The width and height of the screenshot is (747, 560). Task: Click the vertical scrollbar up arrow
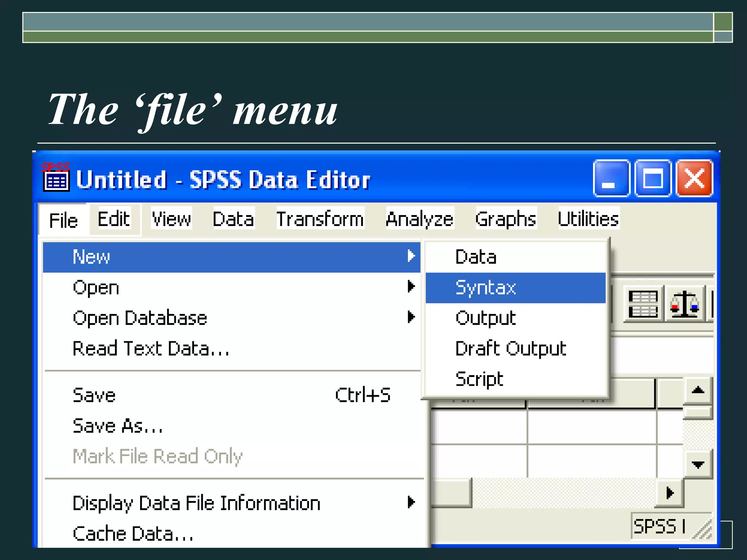click(x=698, y=390)
